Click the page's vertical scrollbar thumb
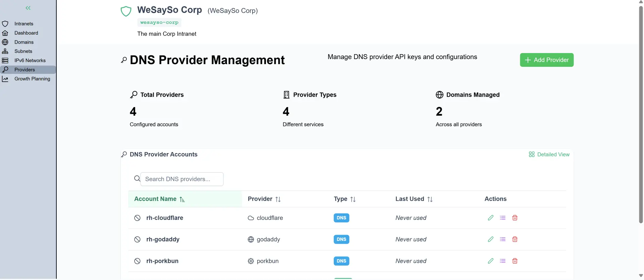 [x=641, y=114]
